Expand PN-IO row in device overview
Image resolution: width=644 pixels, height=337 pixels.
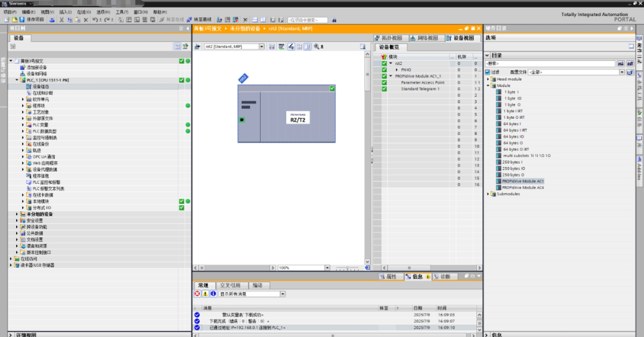397,70
